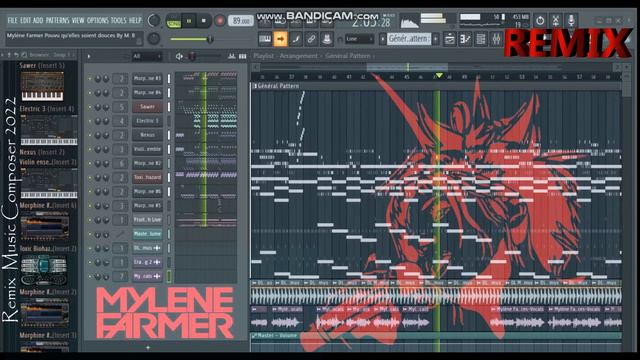The height and width of the screenshot is (360, 640).
Task: Click mixer track number 4 for Electric 1
Action: point(121,121)
